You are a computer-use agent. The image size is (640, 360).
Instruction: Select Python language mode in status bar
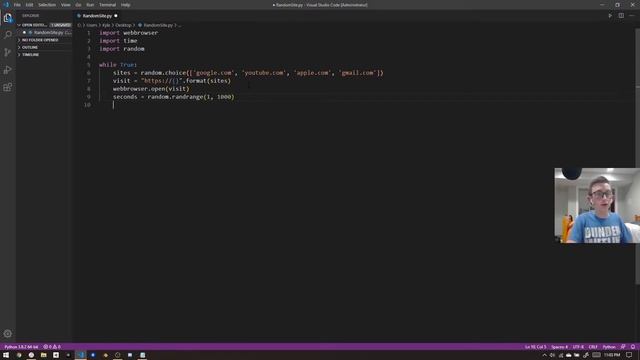pos(609,347)
